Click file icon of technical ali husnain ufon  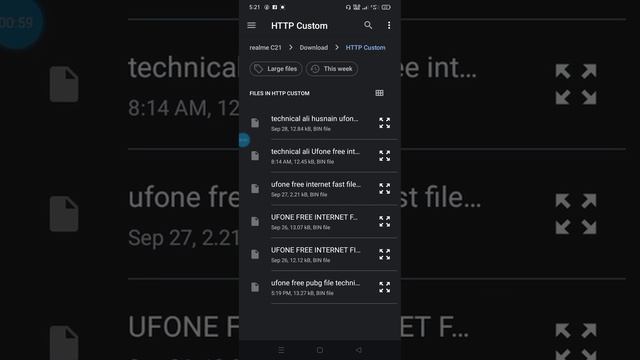pyautogui.click(x=255, y=123)
